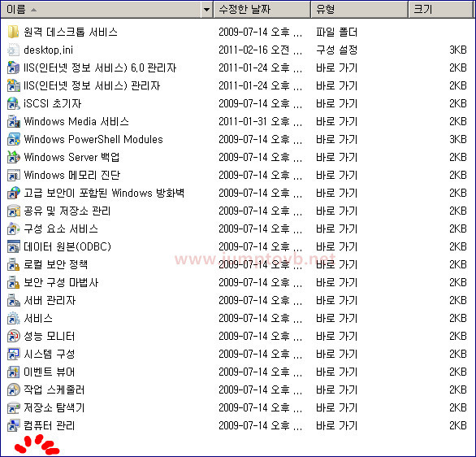Click the '컴퓨터 관리' name text
Viewport: 476px width, 457px height.
(x=50, y=426)
